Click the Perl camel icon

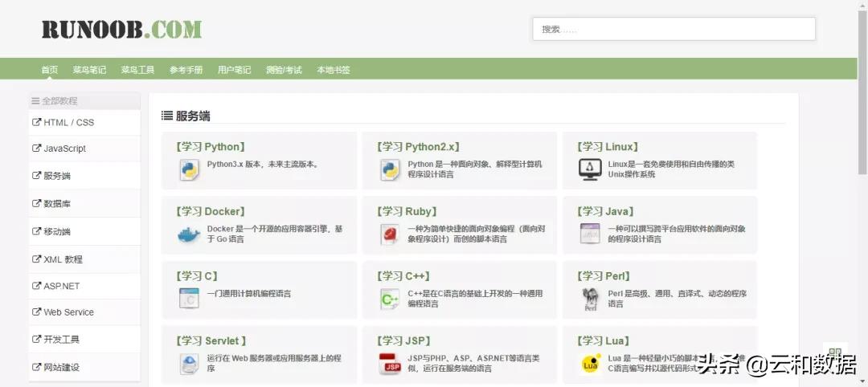(x=590, y=299)
